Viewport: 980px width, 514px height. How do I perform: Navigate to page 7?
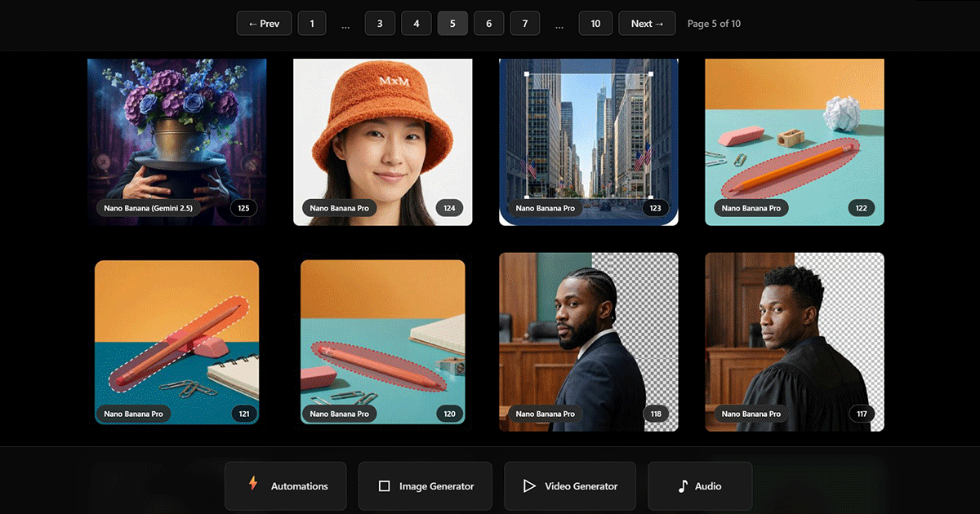point(525,24)
